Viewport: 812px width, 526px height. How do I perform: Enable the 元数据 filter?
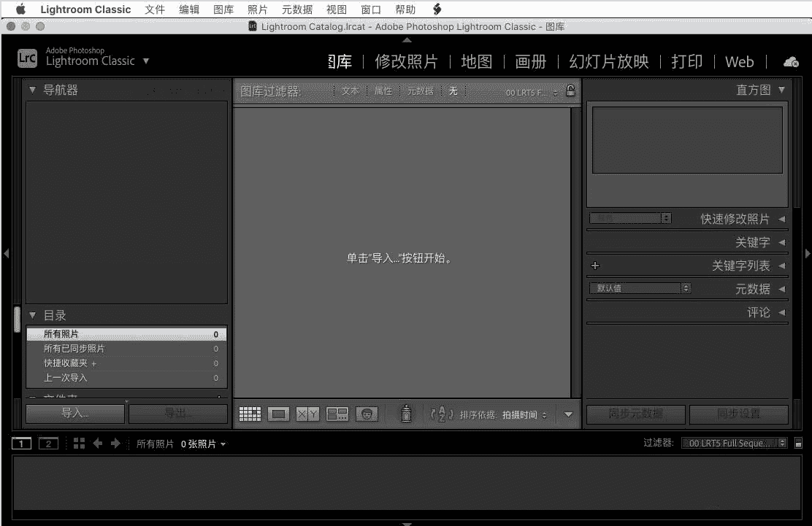[x=420, y=90]
